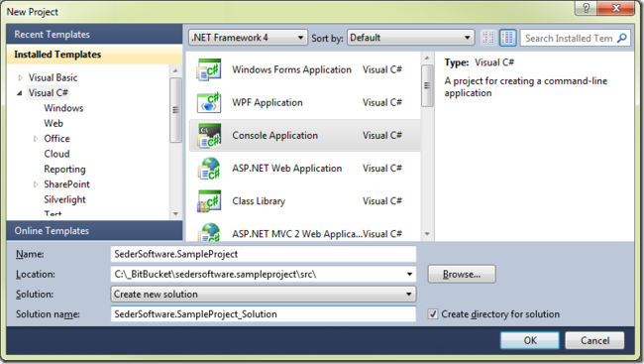Open the .NET Framework 4 dropdown
This screenshot has height=364, width=644.
(248, 38)
